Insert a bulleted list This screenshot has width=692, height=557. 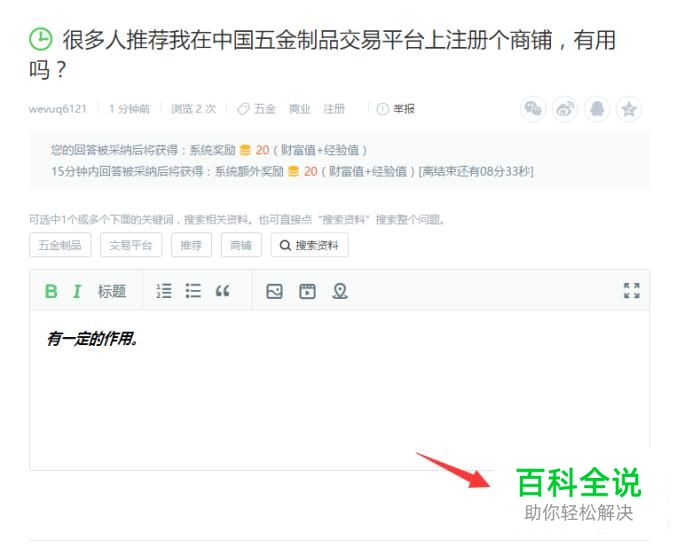click(193, 291)
